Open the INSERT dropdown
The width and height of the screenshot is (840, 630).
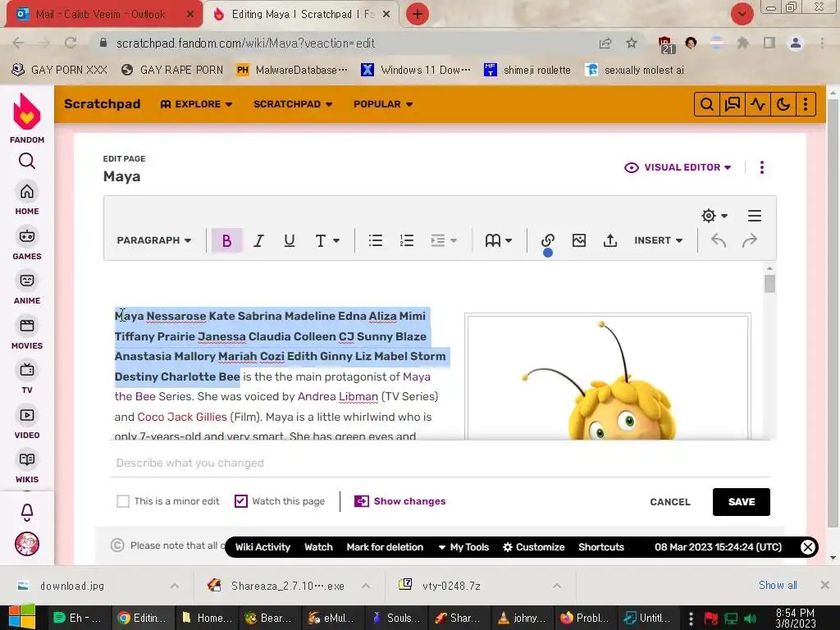(658, 240)
